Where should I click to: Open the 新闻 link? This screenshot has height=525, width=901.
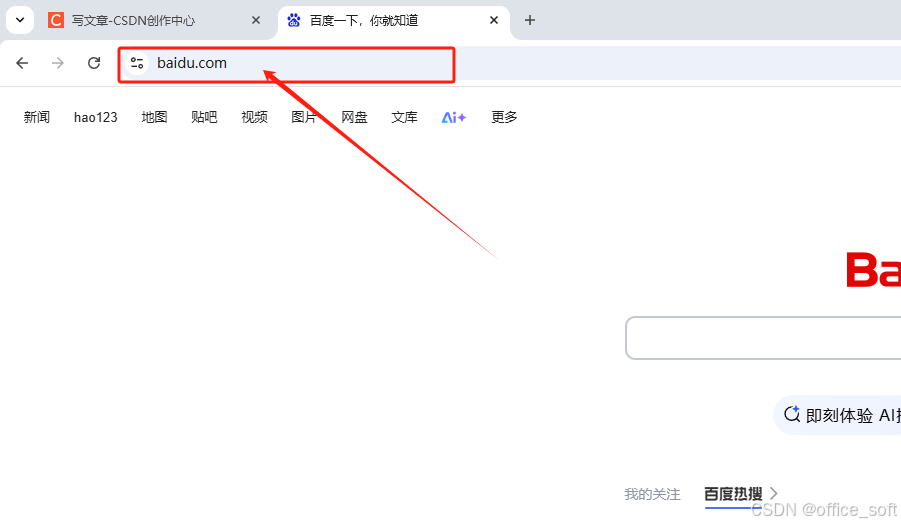37,117
